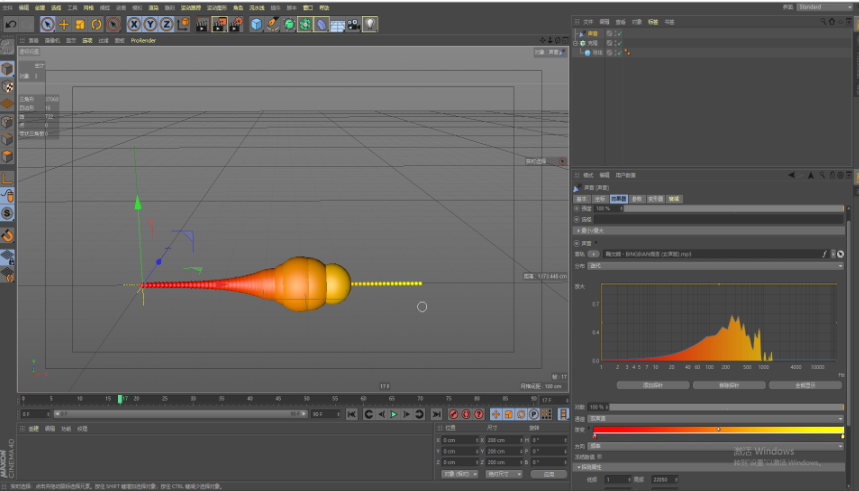Click the 22050 high frequency field
This screenshot has height=491, width=859.
[x=665, y=479]
